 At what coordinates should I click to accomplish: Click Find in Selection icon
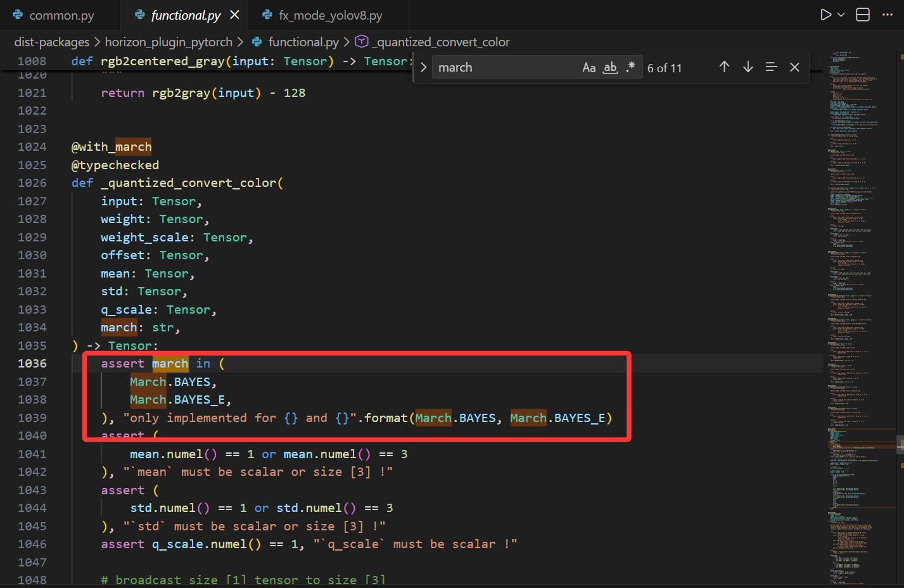pos(771,67)
